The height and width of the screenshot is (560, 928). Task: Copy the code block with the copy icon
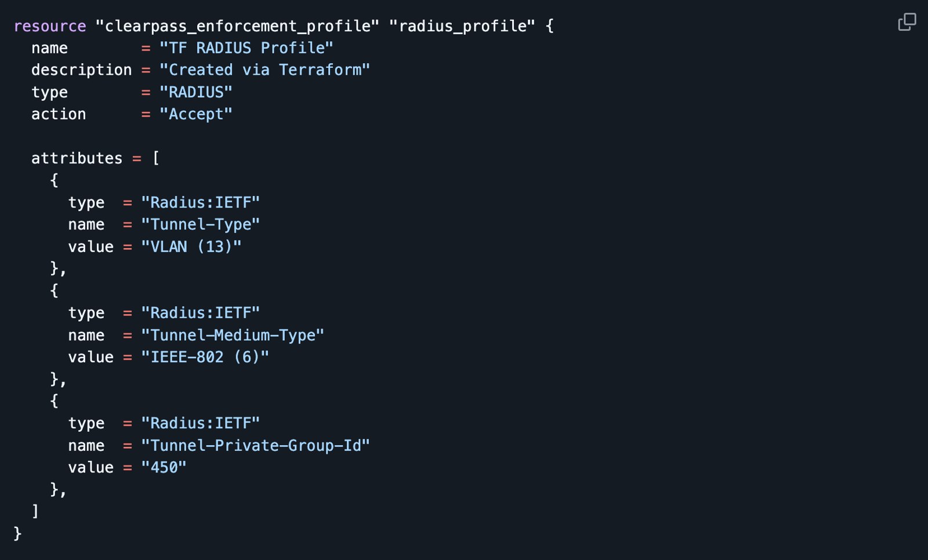pos(907,22)
